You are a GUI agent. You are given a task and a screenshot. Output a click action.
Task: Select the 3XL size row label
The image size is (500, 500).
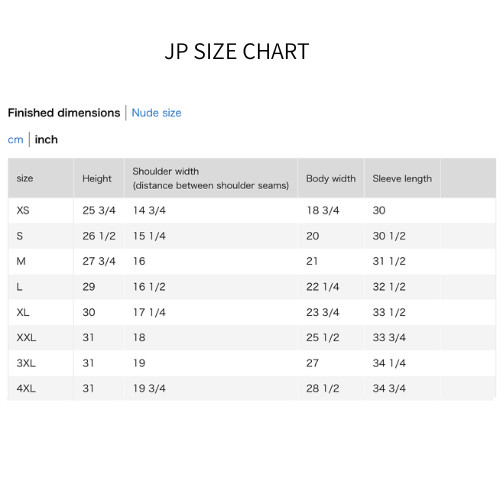pos(26,363)
